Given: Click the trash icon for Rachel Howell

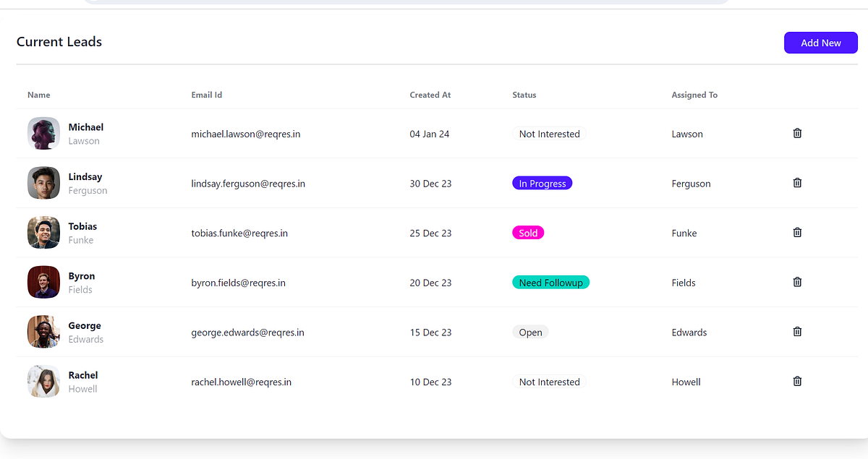Looking at the screenshot, I should [797, 381].
